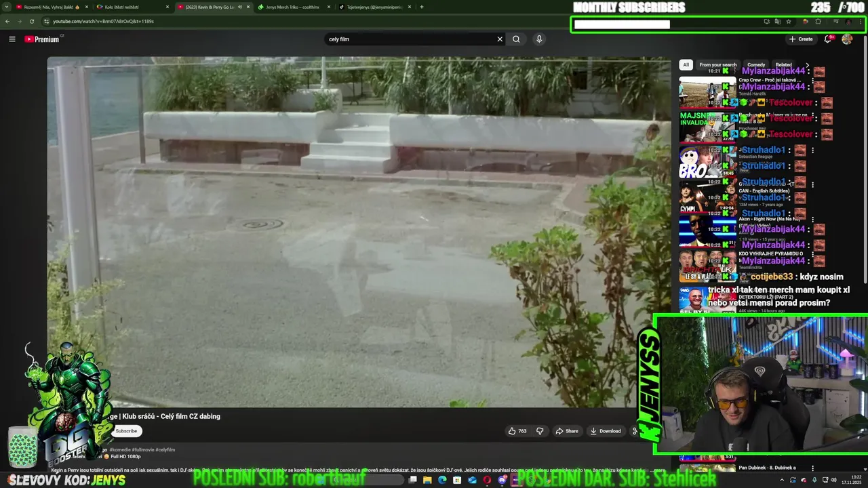Open the browser extensions puzzle icon
This screenshot has height=488, width=868.
click(x=818, y=22)
